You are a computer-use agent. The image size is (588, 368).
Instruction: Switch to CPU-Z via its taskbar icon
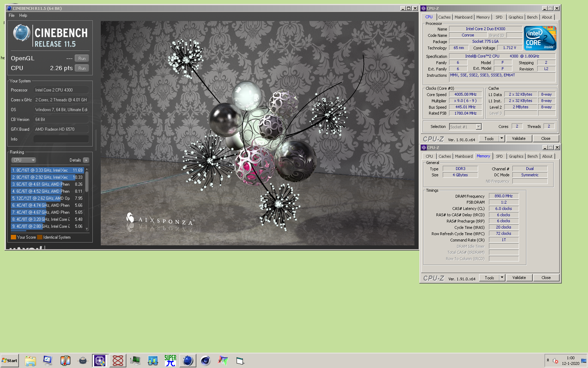point(100,360)
